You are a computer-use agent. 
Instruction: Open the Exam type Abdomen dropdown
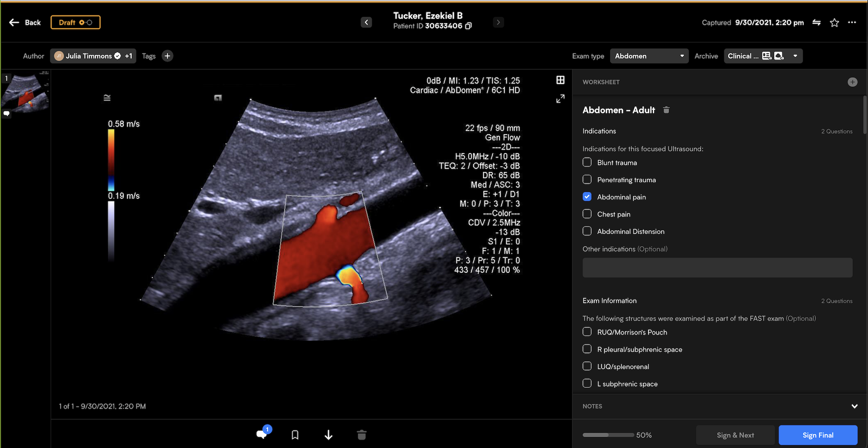pyautogui.click(x=649, y=56)
